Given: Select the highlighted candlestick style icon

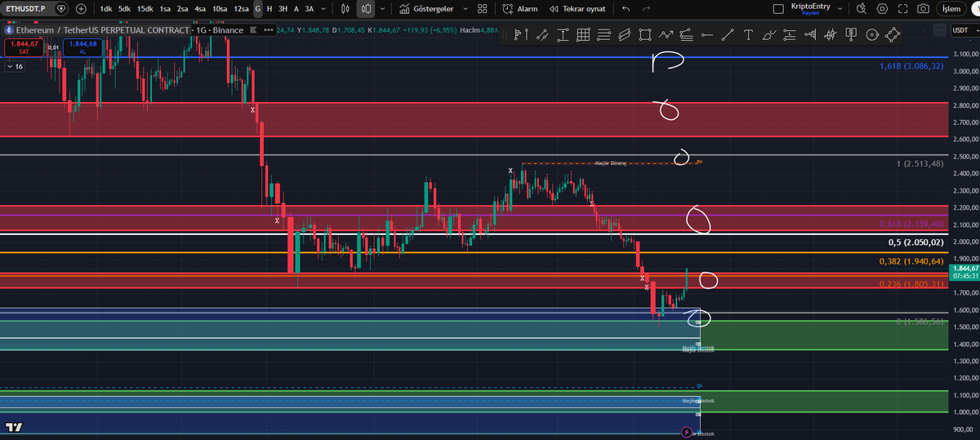Looking at the screenshot, I should click(x=365, y=8).
